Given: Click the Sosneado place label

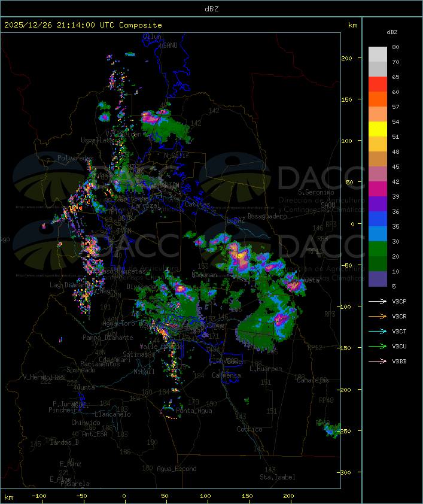Looking at the screenshot, I should pos(81,370).
